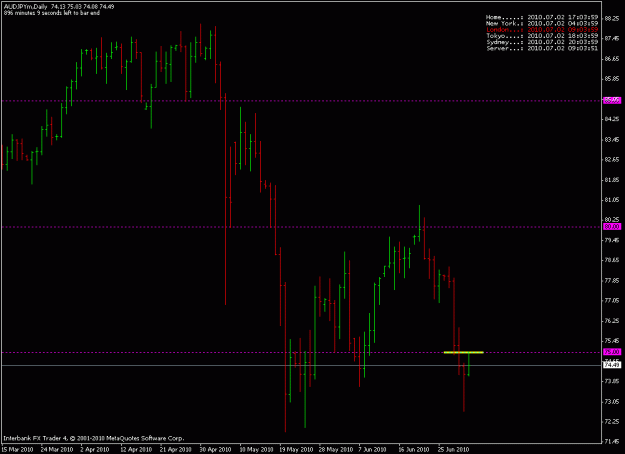Click the Interbank FX Trader 4 copyright text
Screen dimensions: 625x454
(x=94, y=438)
